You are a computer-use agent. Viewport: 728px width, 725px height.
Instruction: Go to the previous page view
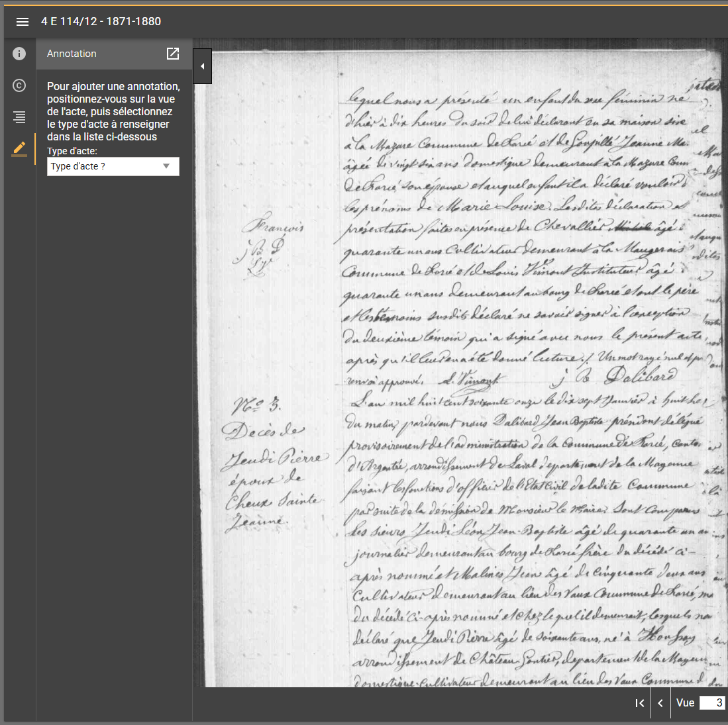[x=660, y=703]
